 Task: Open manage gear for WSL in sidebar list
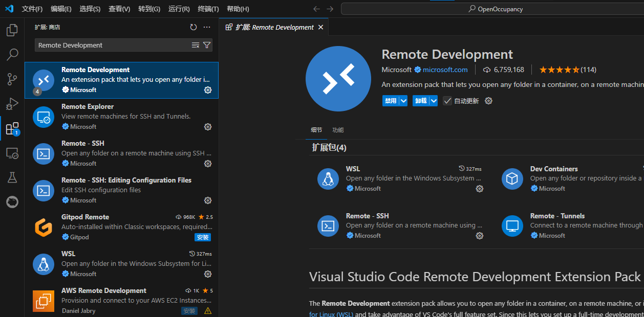[208, 274]
